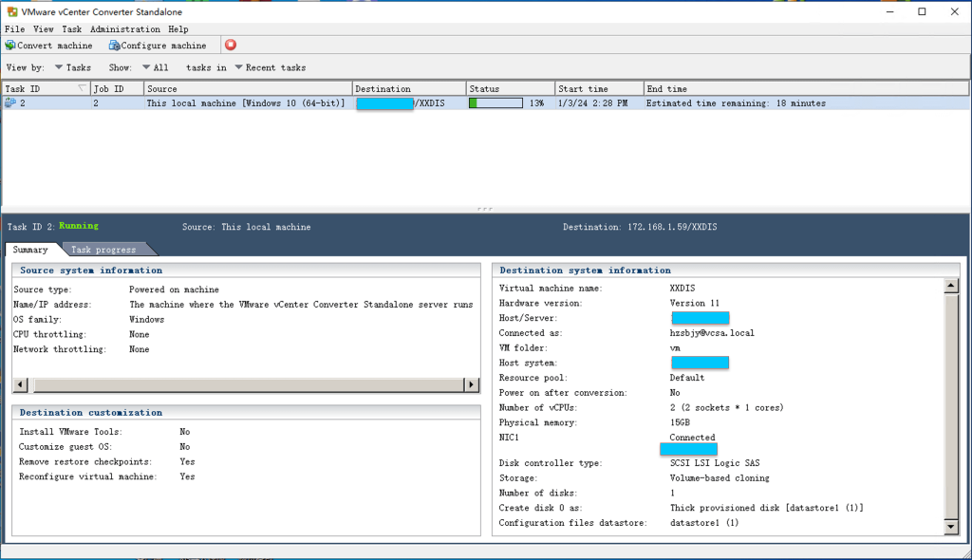The height and width of the screenshot is (560, 972).
Task: Click the 'Destination customization' heading
Action: pyautogui.click(x=91, y=412)
